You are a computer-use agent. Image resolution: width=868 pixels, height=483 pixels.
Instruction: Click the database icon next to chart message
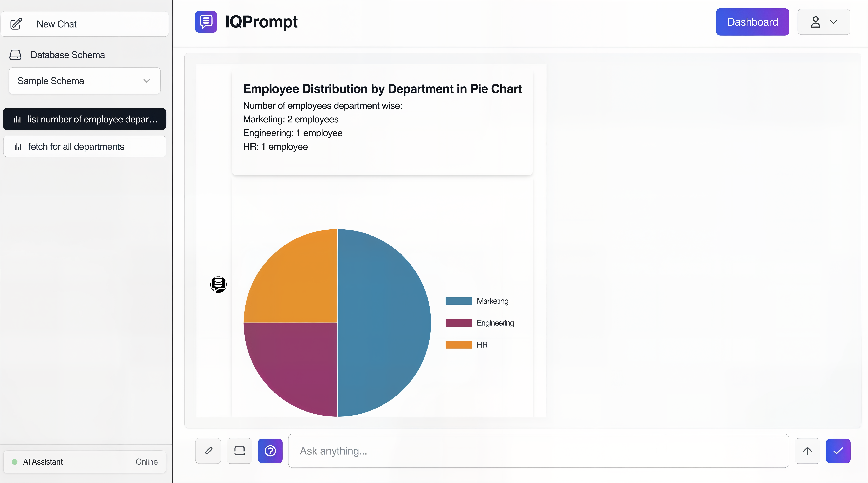218,284
